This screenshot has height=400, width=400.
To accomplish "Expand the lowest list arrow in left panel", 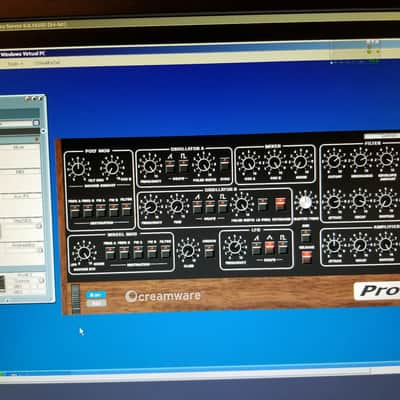I will [41, 280].
